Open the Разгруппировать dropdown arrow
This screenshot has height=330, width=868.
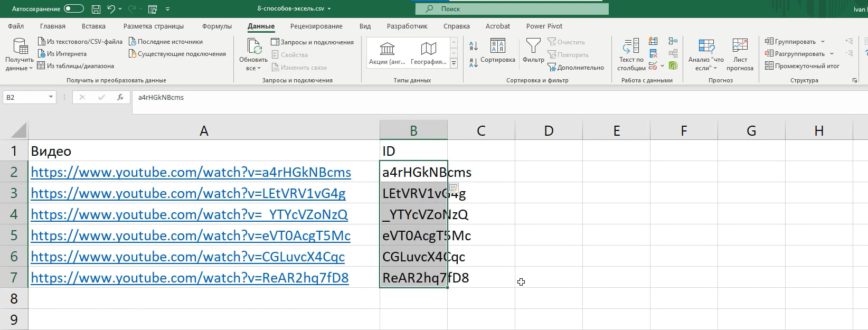click(832, 54)
